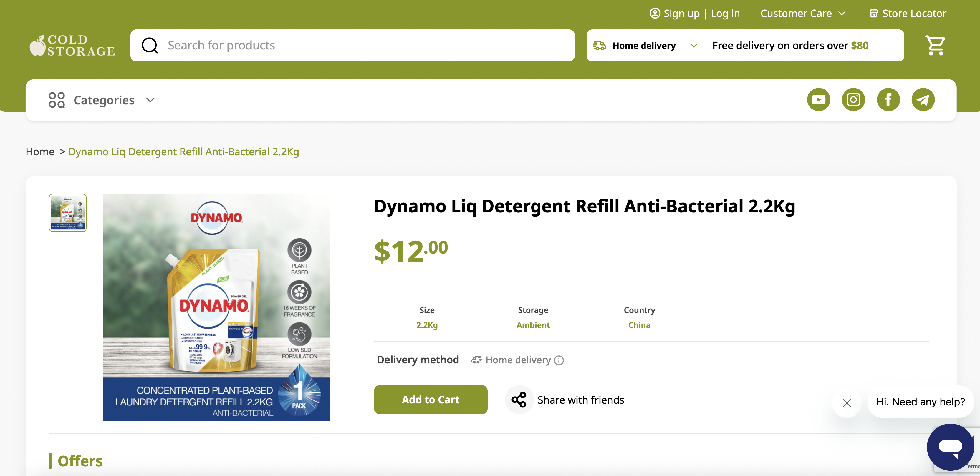Click the user account icon
Screen dimensions: 980x476
point(655,13)
